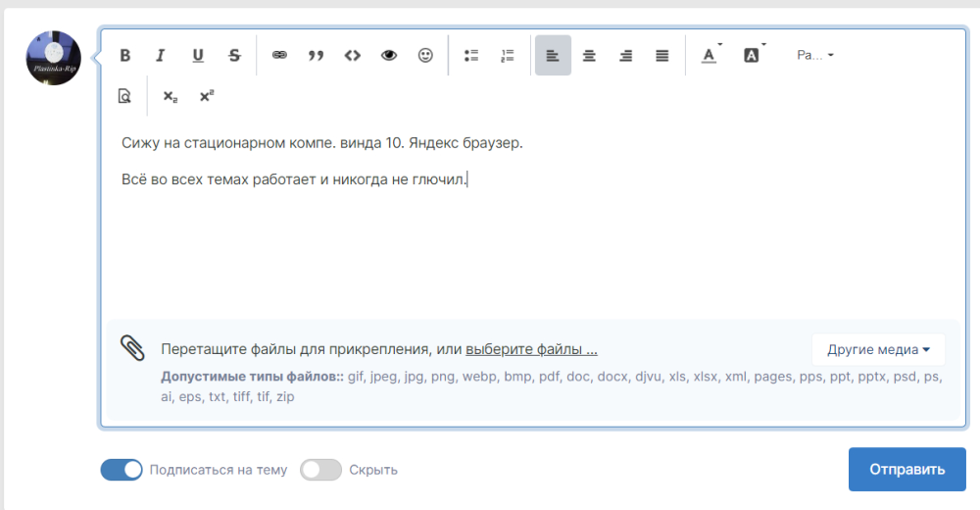The height and width of the screenshot is (510, 980).
Task: Open the emoji picker
Action: [x=425, y=56]
